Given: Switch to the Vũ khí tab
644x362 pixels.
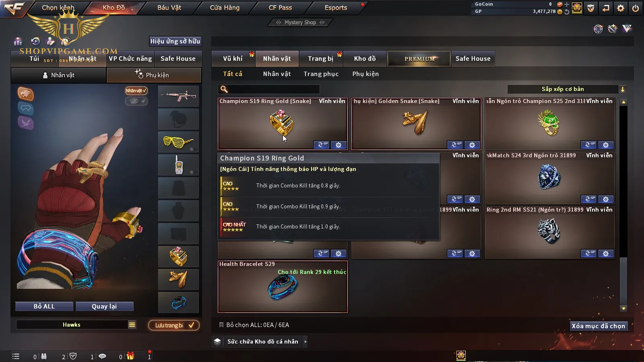Looking at the screenshot, I should [233, 59].
